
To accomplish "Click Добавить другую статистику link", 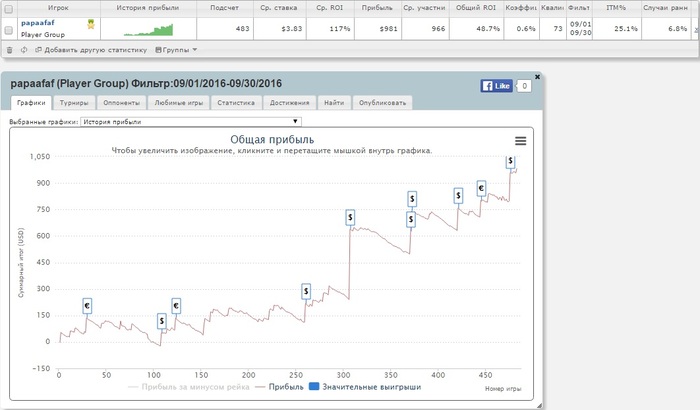I will click(91, 50).
